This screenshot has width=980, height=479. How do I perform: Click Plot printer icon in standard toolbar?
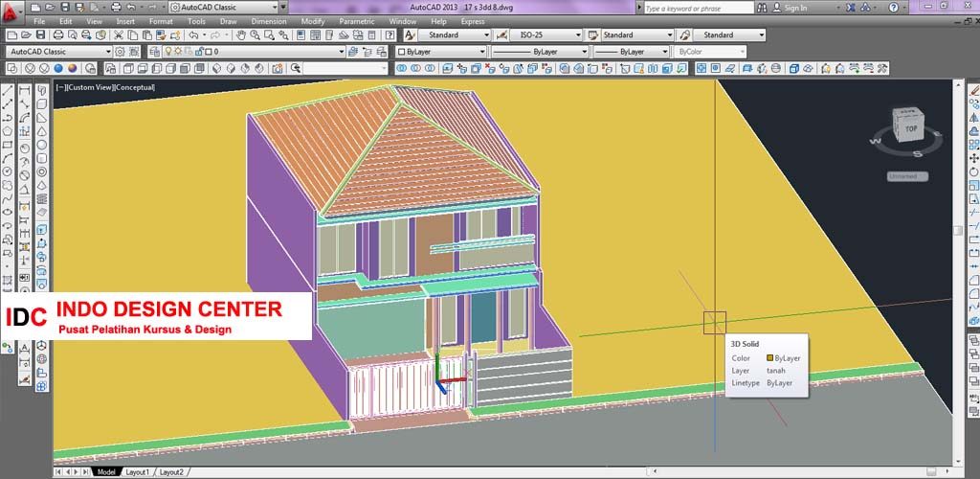(x=57, y=35)
